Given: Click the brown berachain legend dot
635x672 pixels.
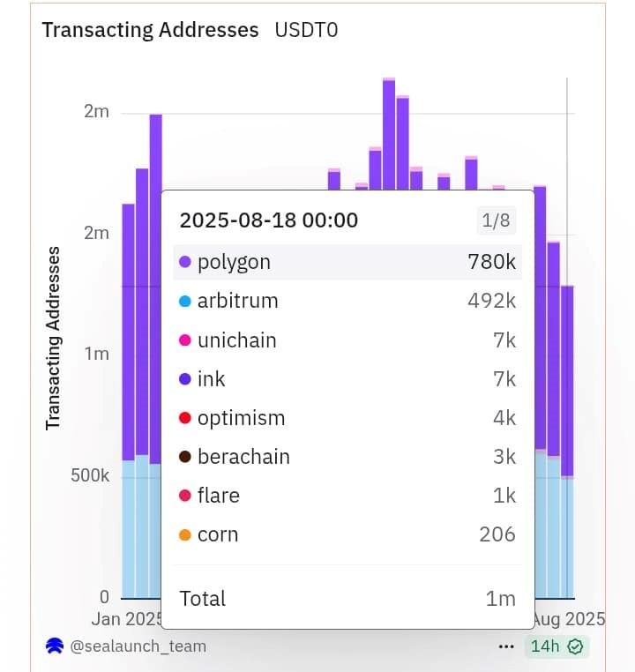Looking at the screenshot, I should pyautogui.click(x=184, y=457).
